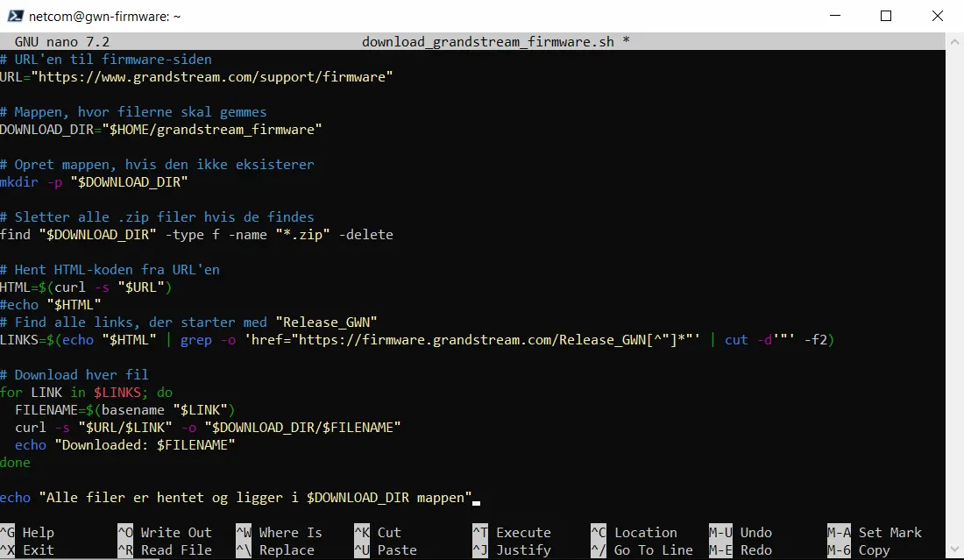This screenshot has width=964, height=560.
Task: Click the echo "Downloaded: $FILENAME" line
Action: tap(125, 445)
